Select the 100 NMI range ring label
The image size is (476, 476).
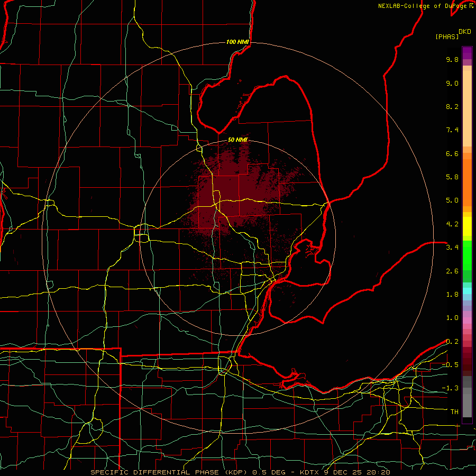tap(237, 42)
